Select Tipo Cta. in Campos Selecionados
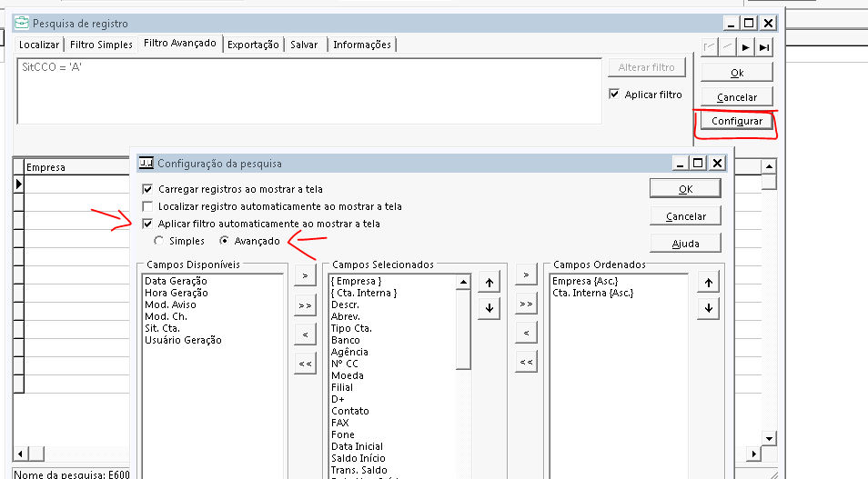Viewport: 868px width, 479px height. click(x=351, y=328)
